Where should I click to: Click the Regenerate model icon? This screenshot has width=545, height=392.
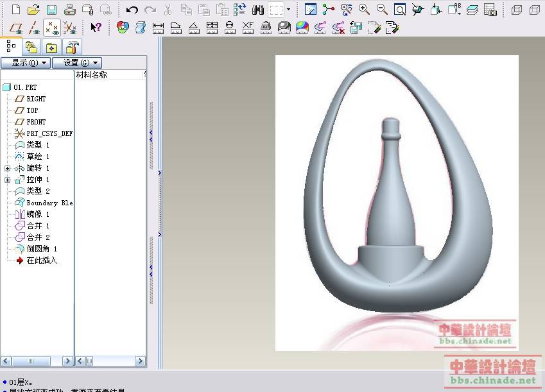tap(240, 10)
